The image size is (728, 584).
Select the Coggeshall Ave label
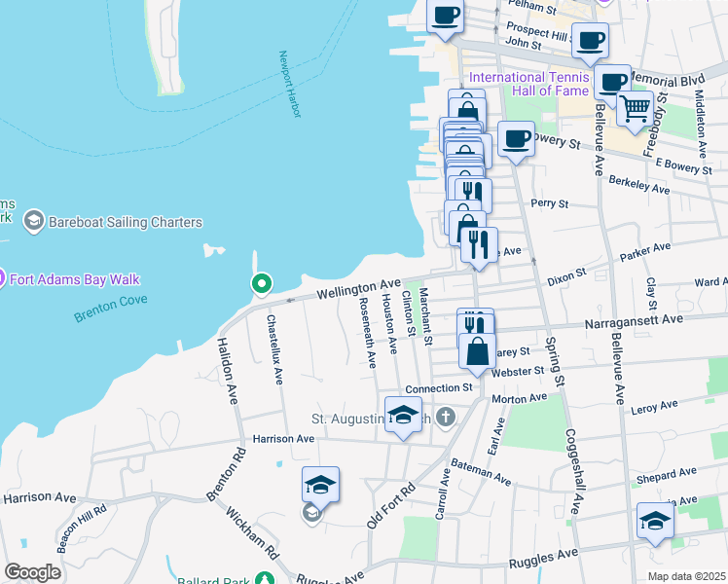coord(573,471)
